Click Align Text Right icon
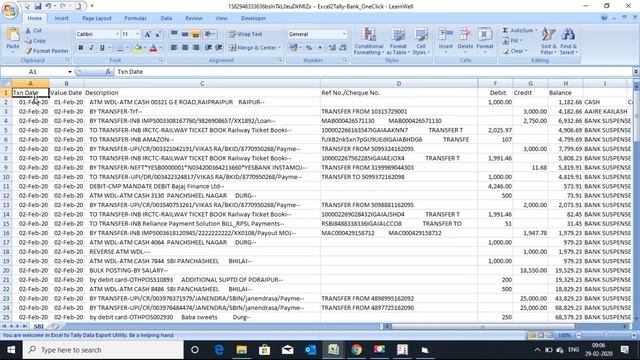Screen dimensions: 640x360 click(x=196, y=48)
